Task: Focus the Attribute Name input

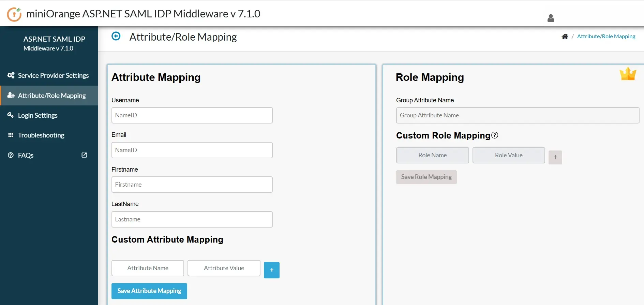Action: (148, 268)
